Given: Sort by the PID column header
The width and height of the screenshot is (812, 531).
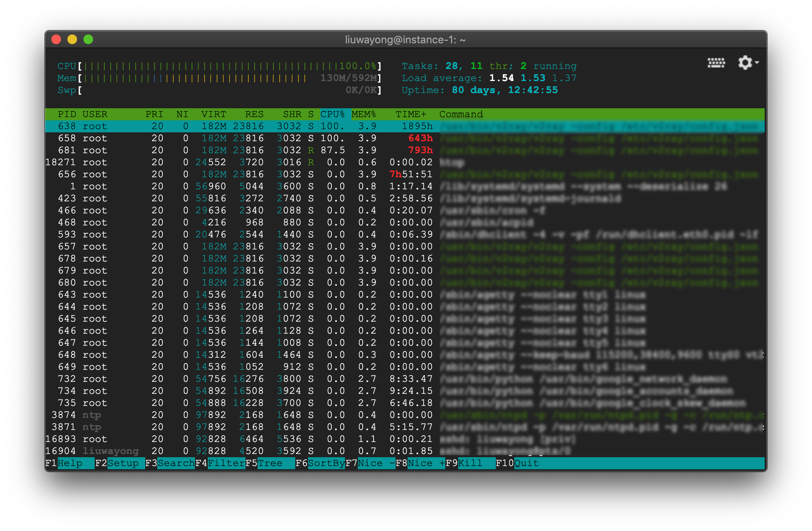Looking at the screenshot, I should point(67,114).
